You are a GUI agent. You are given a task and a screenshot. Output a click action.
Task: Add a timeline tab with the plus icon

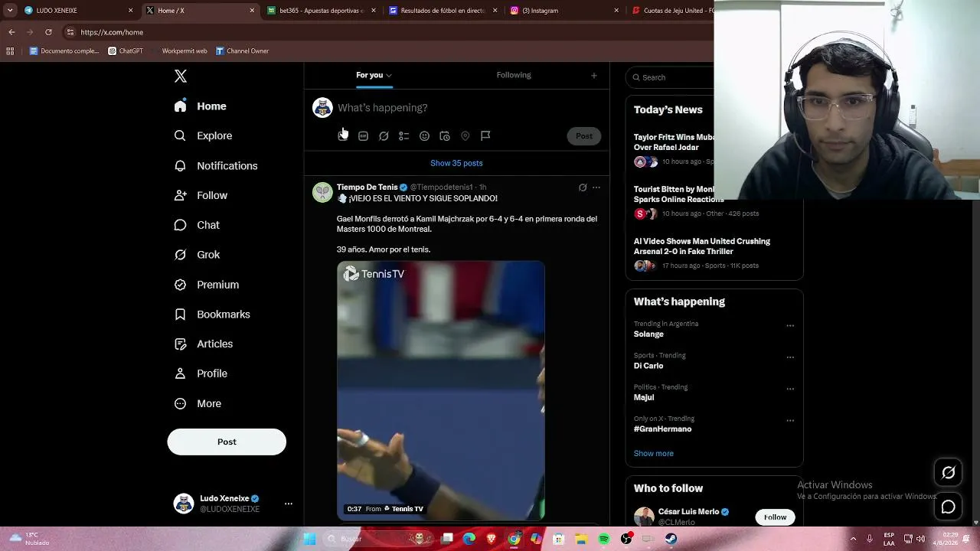pos(593,75)
